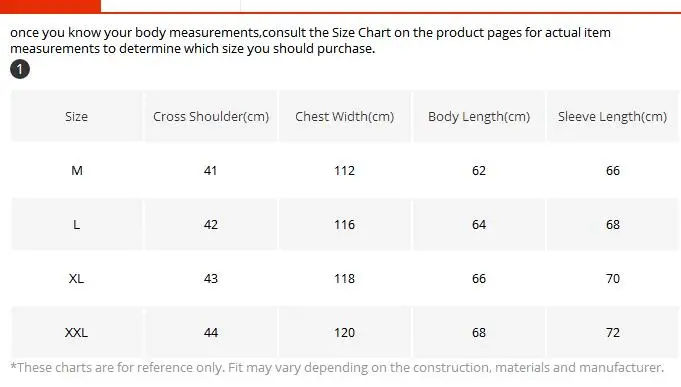
Task: Click the reference-only disclaimer text
Action: tap(337, 367)
